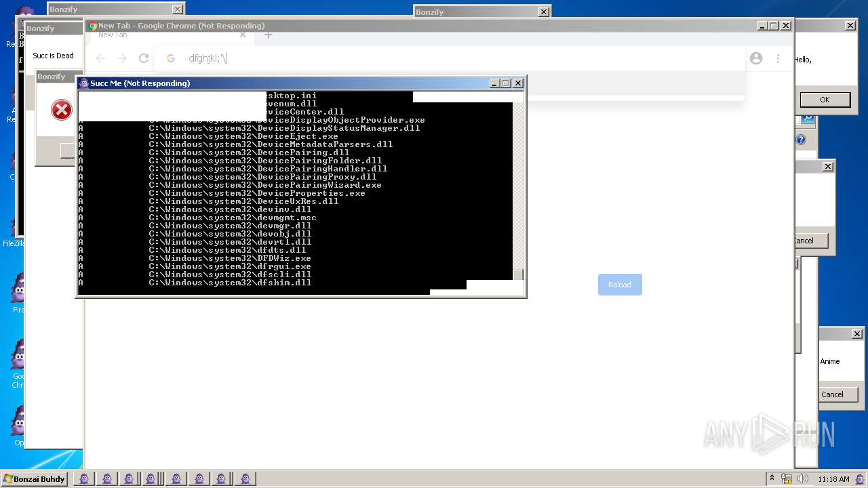
Task: Click the blue Reload button on page
Action: pyautogui.click(x=620, y=285)
